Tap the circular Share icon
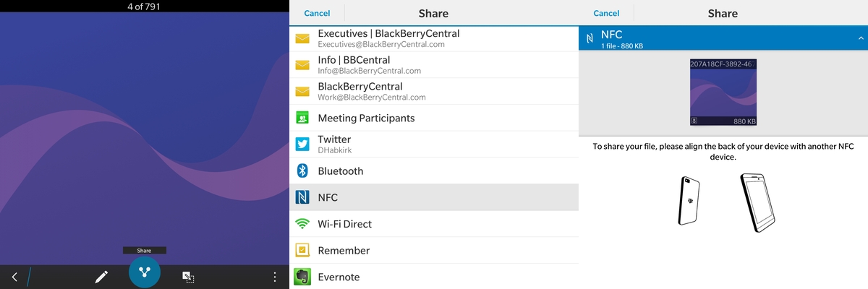The width and height of the screenshot is (868, 289). click(x=144, y=272)
